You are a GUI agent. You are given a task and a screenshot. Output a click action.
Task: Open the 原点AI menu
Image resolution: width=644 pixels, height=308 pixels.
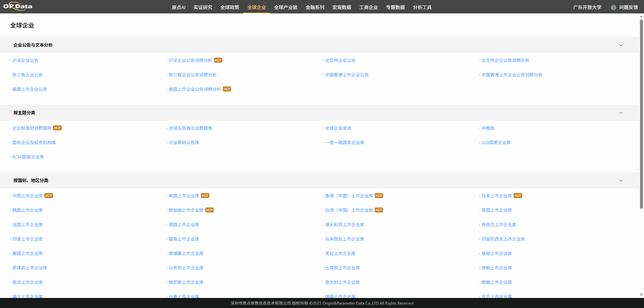178,7
